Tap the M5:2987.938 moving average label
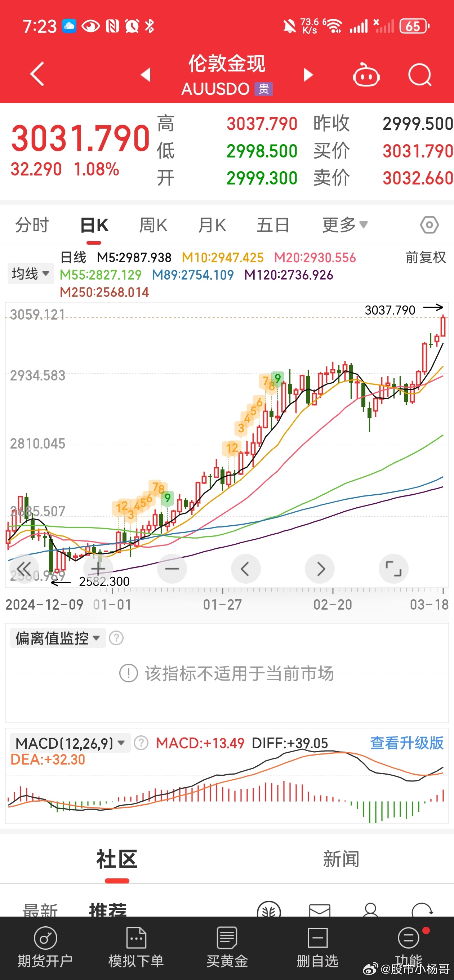The height and width of the screenshot is (980, 454). pyautogui.click(x=134, y=258)
